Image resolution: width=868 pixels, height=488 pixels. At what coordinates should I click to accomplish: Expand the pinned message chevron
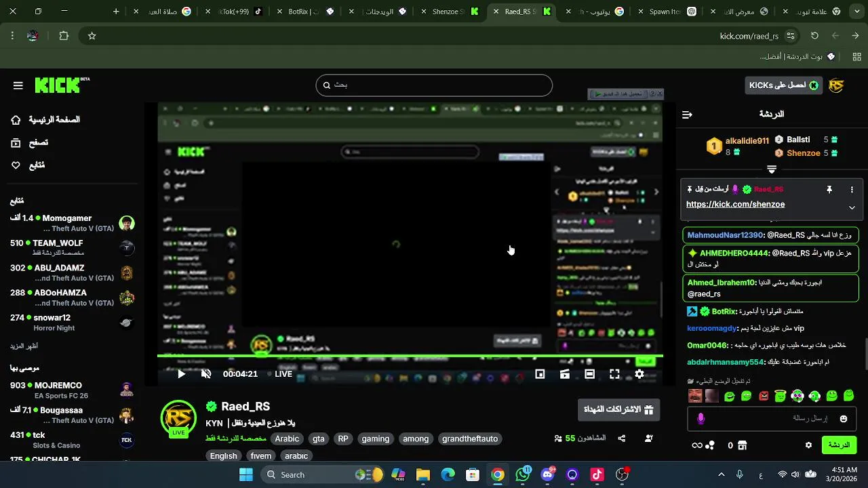click(852, 207)
